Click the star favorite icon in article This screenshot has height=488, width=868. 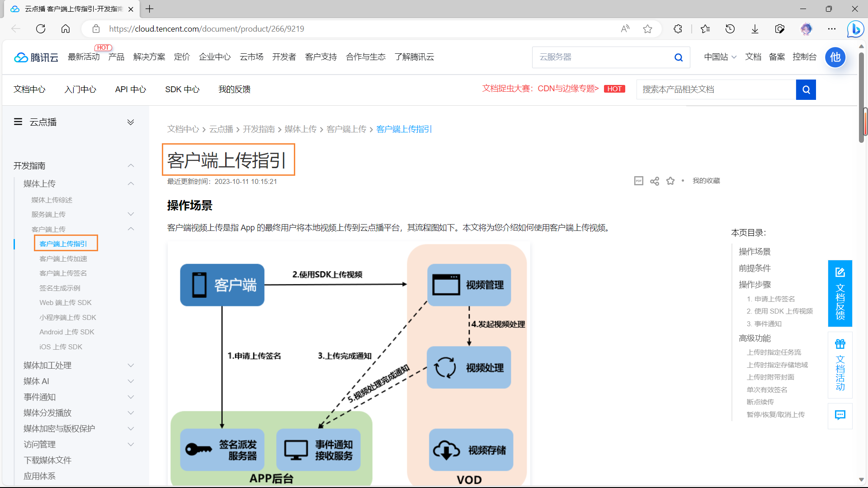pyautogui.click(x=670, y=181)
